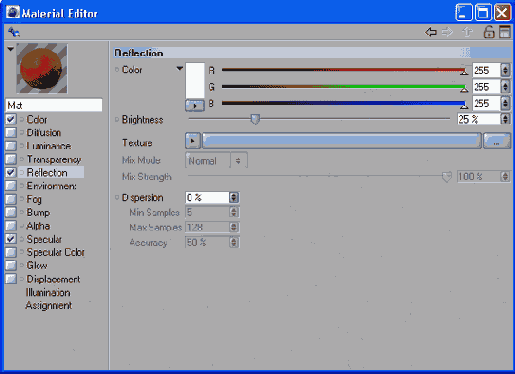Click the up arrow navigation icon
The image size is (515, 374).
point(468,32)
